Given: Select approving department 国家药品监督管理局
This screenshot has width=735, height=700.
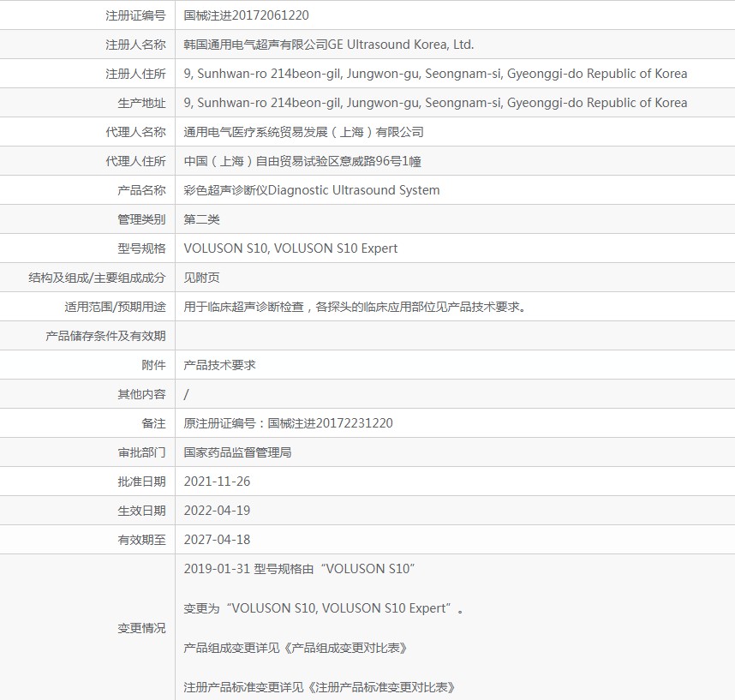Looking at the screenshot, I should click(237, 452).
